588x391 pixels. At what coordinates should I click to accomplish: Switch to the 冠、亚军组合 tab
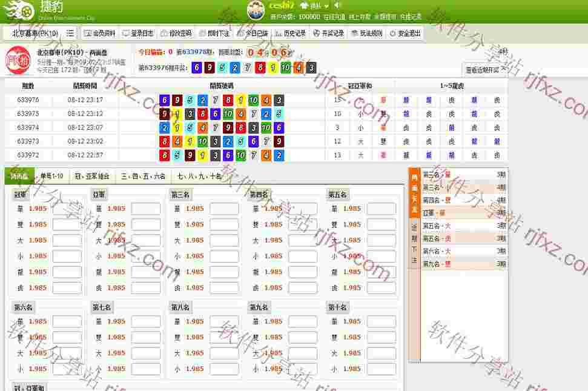tap(93, 177)
